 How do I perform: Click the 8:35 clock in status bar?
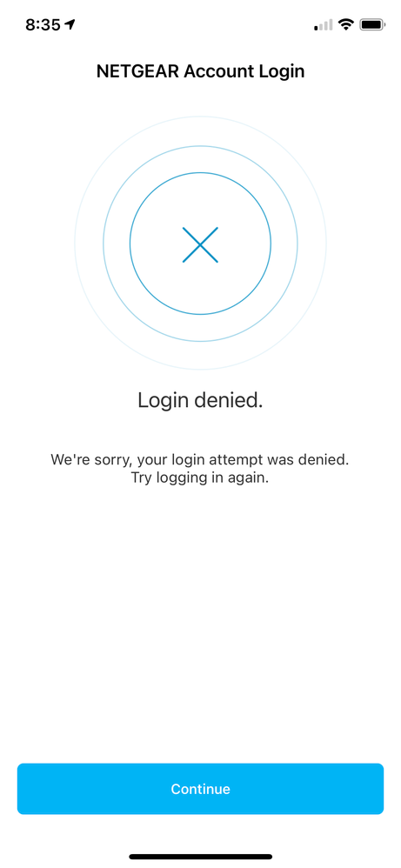coord(43,24)
